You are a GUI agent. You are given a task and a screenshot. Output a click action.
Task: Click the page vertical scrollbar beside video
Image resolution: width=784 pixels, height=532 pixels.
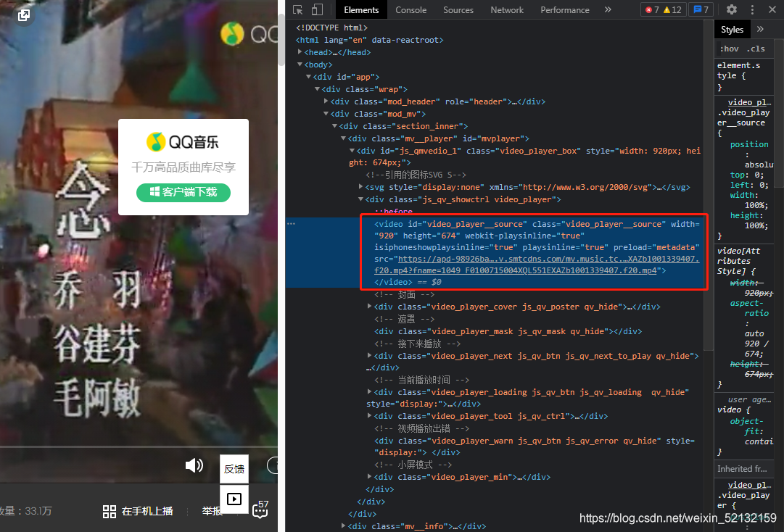coord(281,40)
